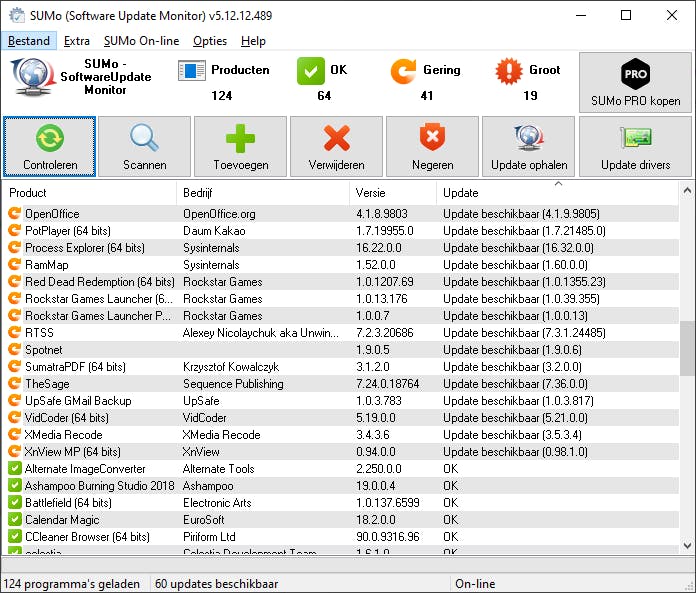Screen dimensions: 696x593
Task: Click the Electronic Arts company cell
Action: pyautogui.click(x=217, y=502)
